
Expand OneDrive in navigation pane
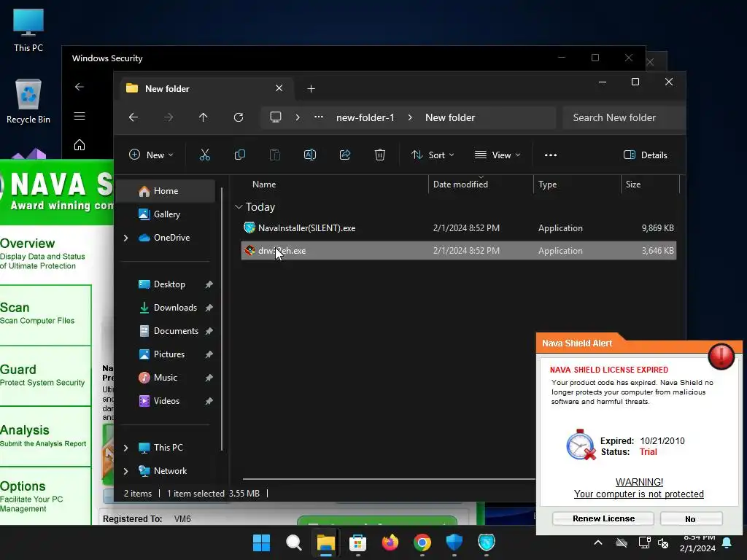[125, 238]
